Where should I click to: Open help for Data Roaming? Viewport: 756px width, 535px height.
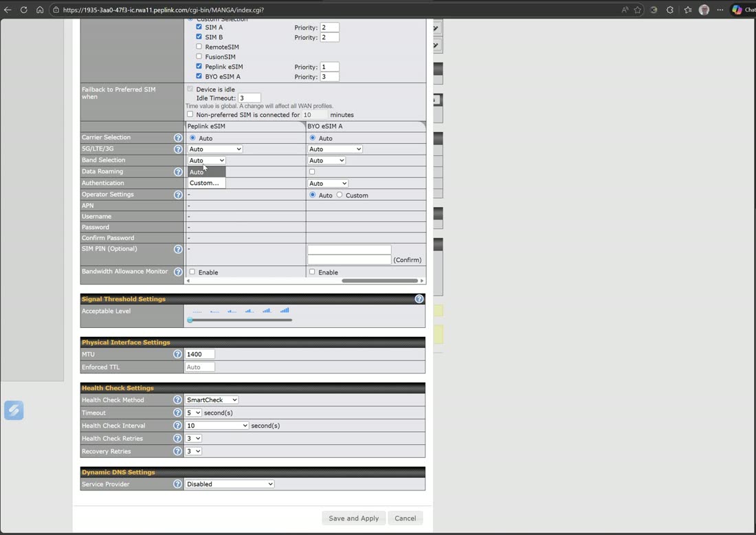(178, 172)
